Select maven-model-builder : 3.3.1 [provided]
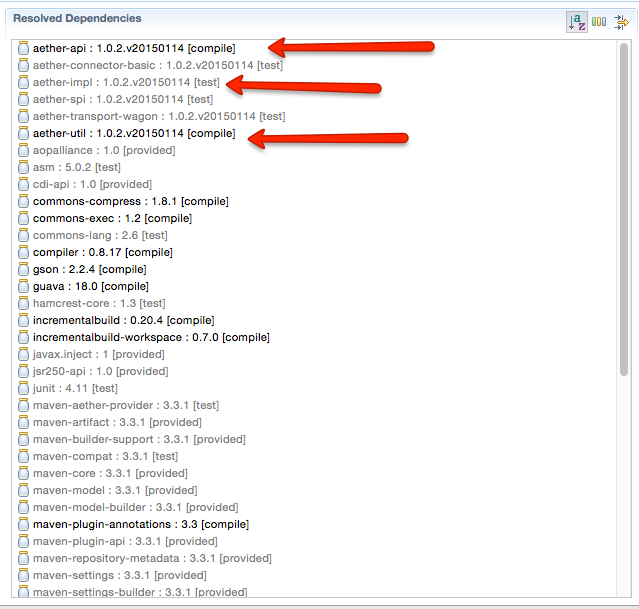The height and width of the screenshot is (609, 639). click(136, 508)
